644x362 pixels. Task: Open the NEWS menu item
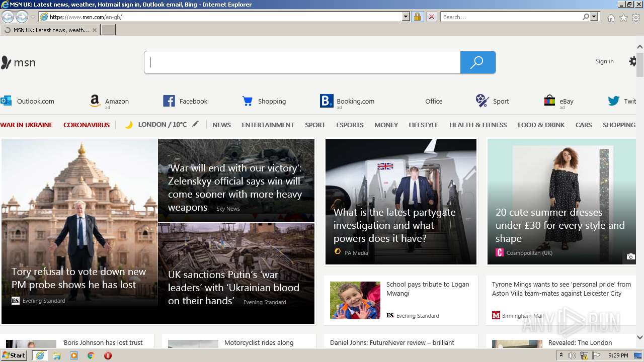pos(221,125)
